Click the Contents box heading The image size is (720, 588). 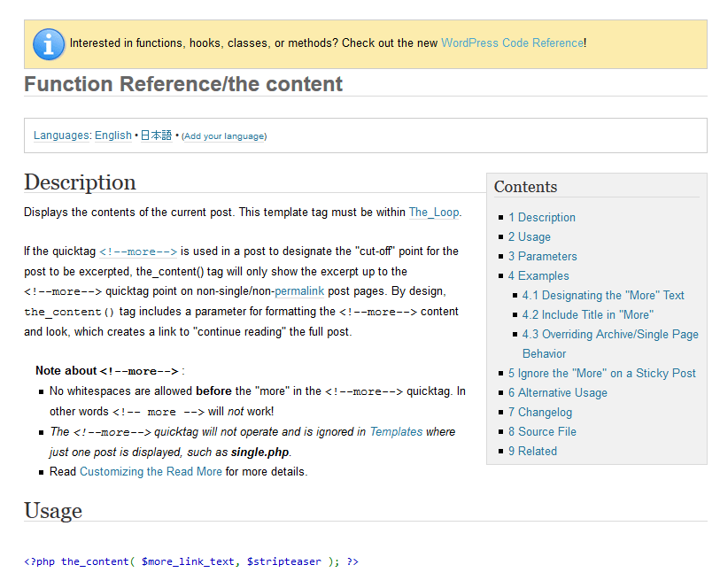pyautogui.click(x=526, y=187)
